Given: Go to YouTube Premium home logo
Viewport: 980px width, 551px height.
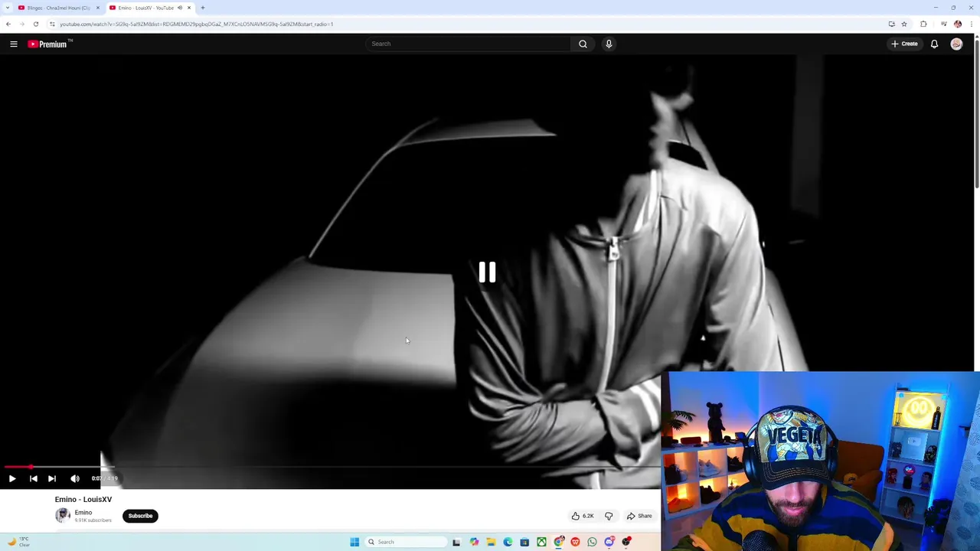Looking at the screenshot, I should [x=50, y=44].
